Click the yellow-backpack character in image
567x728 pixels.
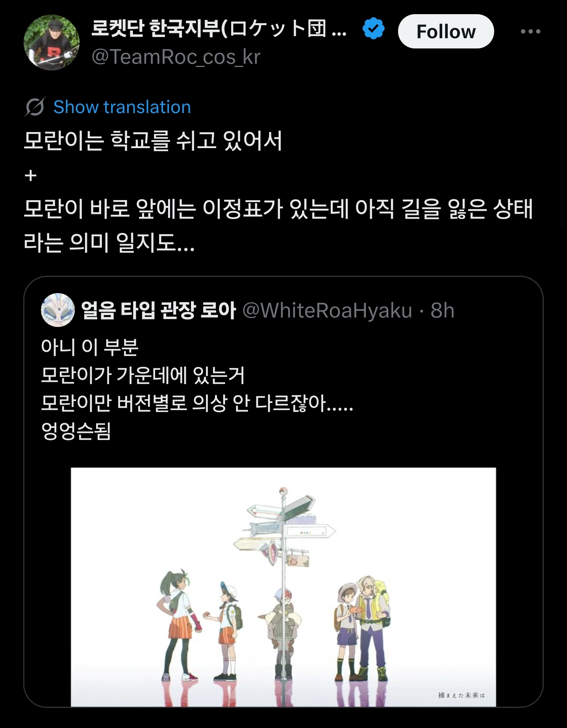(370, 628)
